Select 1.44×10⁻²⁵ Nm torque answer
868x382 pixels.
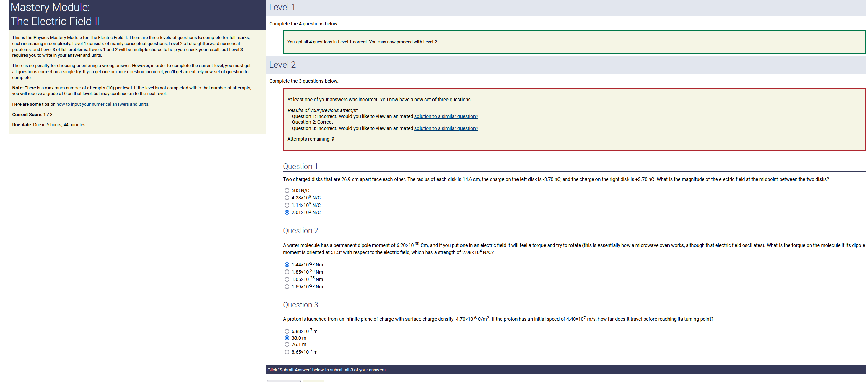pyautogui.click(x=287, y=265)
